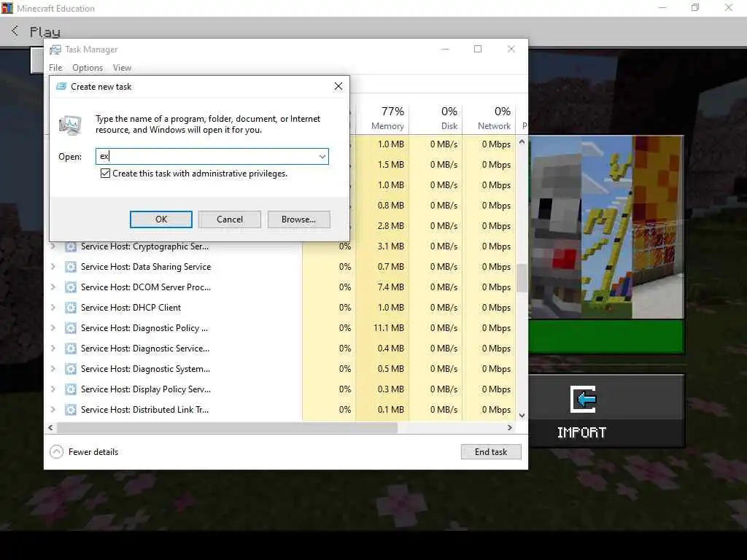Click the vertical scrollbar thumb in process list

522,278
